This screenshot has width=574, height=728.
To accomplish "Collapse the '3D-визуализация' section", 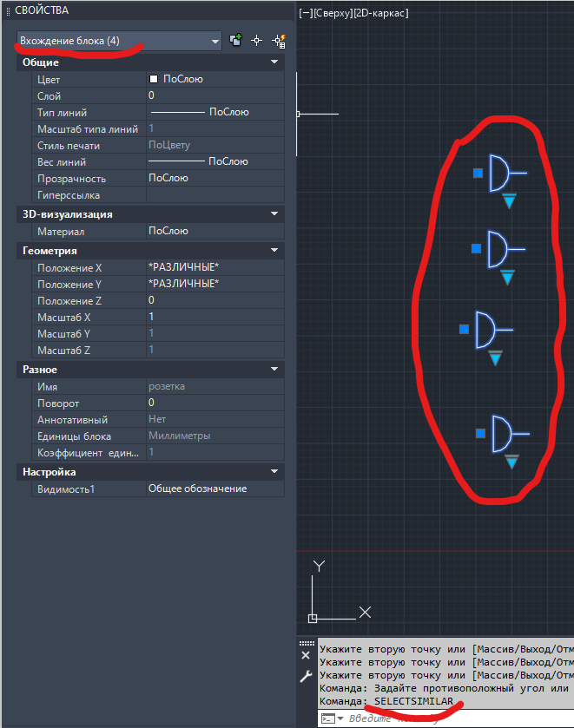I will pyautogui.click(x=274, y=213).
